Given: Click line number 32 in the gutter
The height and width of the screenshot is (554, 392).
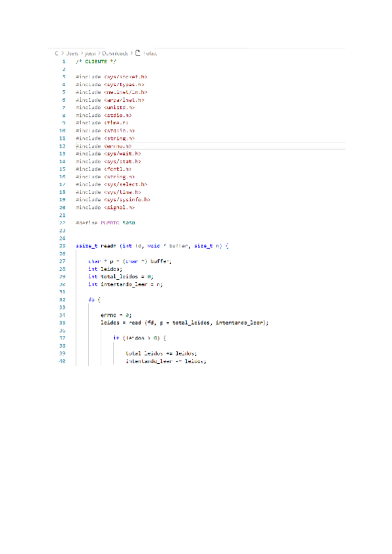Looking at the screenshot, I should click(x=62, y=300).
